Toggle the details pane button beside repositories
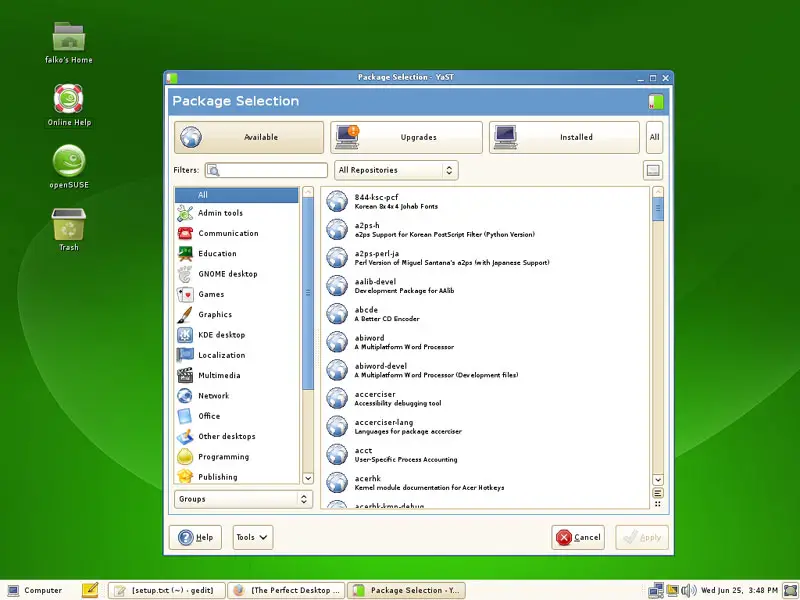Screen dimensions: 800x600 pyautogui.click(x=653, y=170)
